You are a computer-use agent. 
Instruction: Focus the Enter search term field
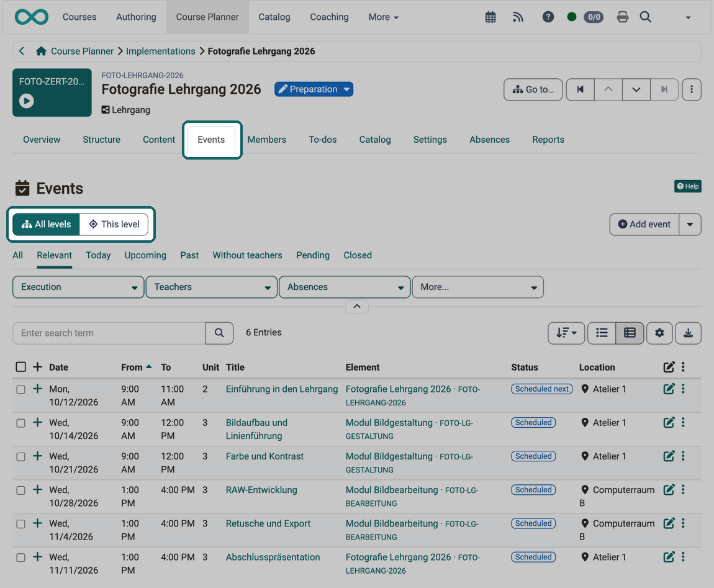(109, 333)
